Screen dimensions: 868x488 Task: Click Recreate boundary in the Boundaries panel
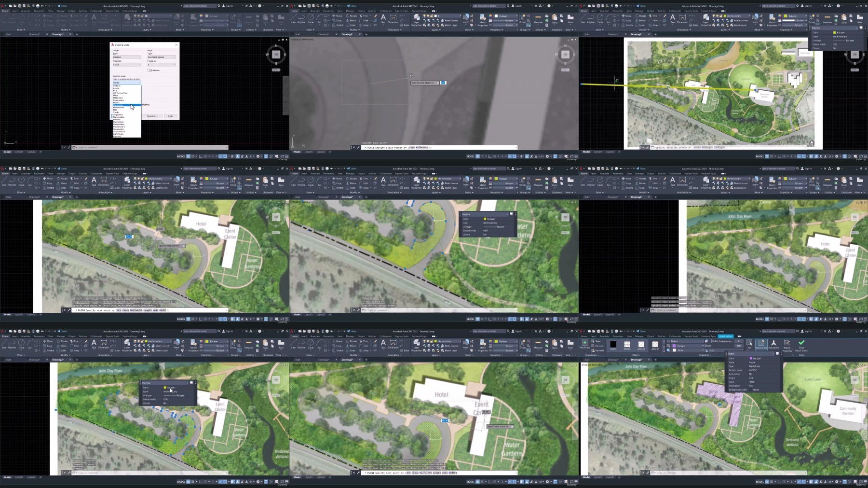pyautogui.click(x=598, y=350)
